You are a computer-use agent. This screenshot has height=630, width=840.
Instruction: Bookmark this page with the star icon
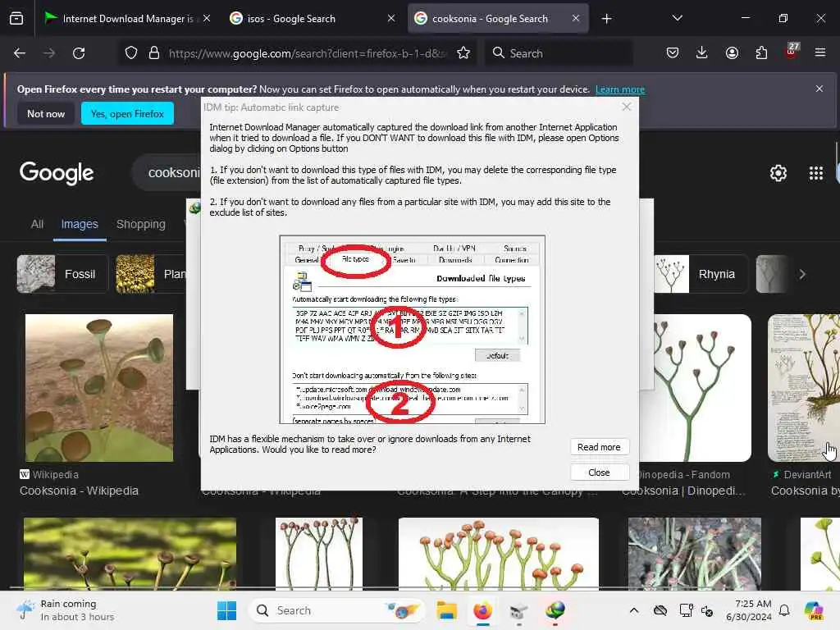tap(463, 53)
